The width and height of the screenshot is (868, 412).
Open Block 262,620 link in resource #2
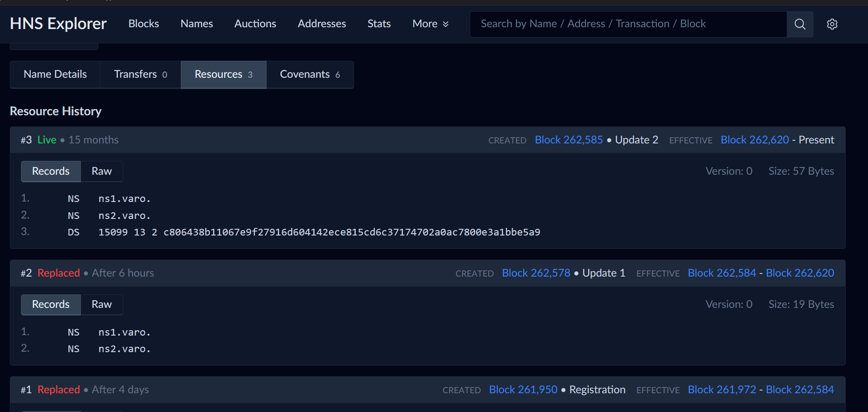tap(800, 273)
